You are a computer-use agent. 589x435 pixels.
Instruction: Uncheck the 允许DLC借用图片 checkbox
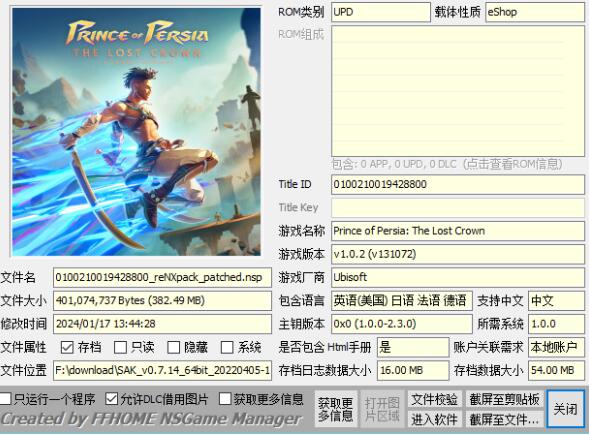pos(112,399)
